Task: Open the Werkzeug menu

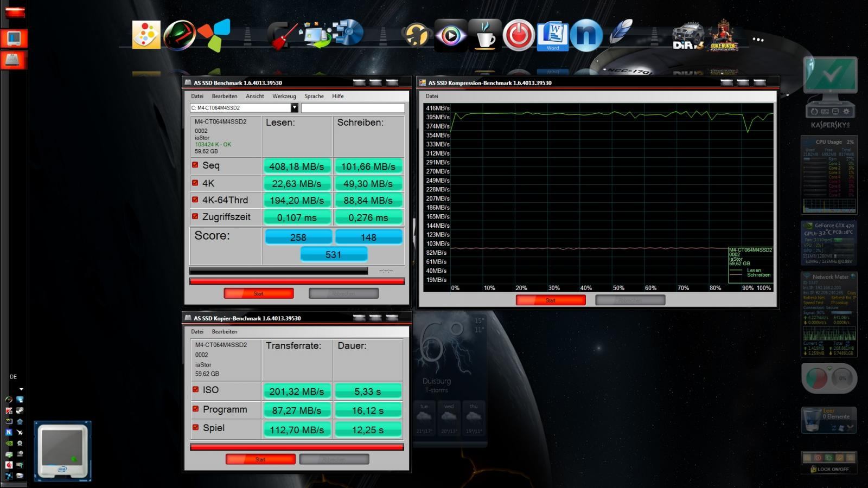Action: pyautogui.click(x=284, y=96)
